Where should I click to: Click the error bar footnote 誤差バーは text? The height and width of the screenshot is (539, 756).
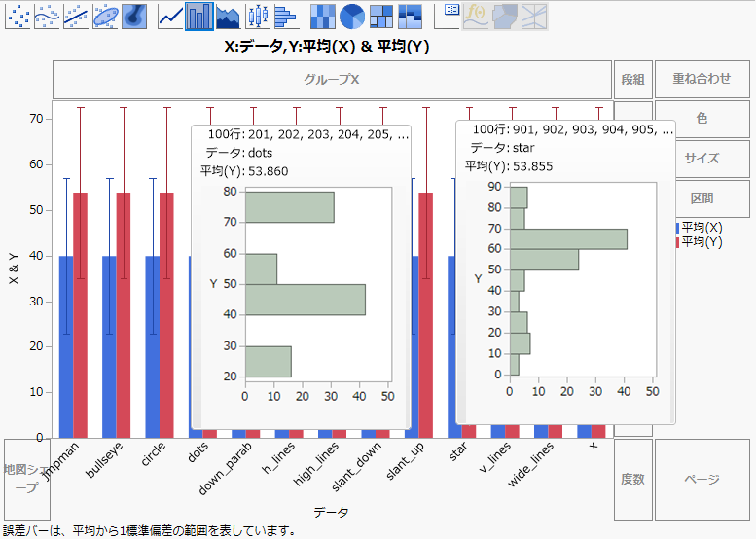pos(150,531)
